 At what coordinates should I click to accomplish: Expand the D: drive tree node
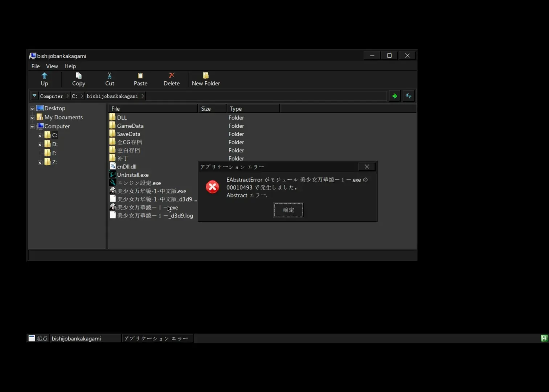point(40,145)
